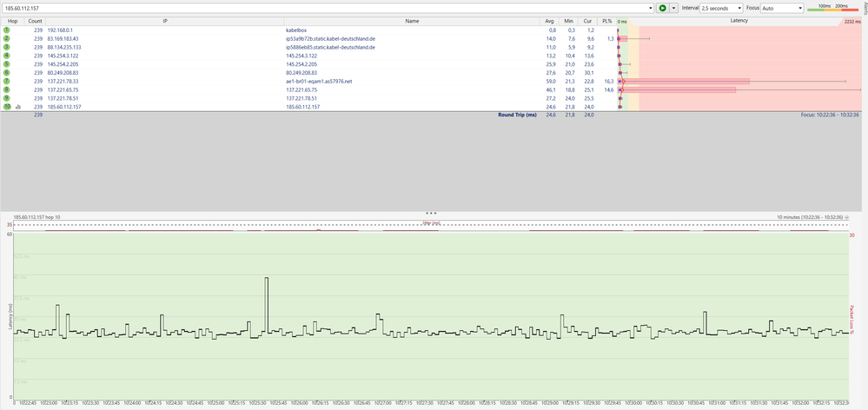Click the Focus: 10:22:36 - 10:32:36 status text
Image resolution: width=868 pixels, height=410 pixels.
(829, 115)
